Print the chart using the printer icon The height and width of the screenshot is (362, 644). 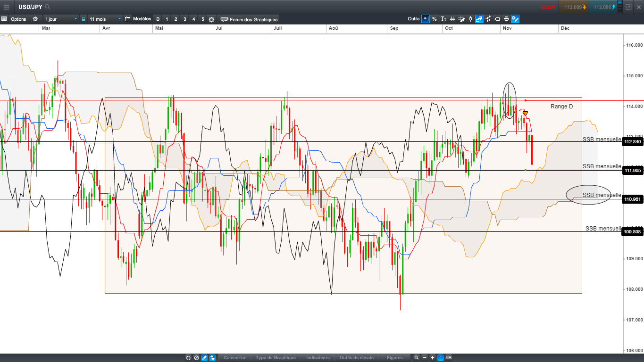506,19
